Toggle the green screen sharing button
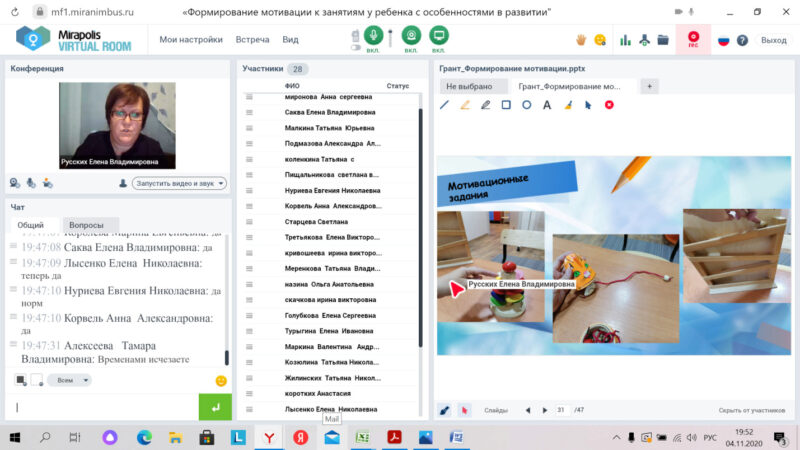 tap(439, 36)
